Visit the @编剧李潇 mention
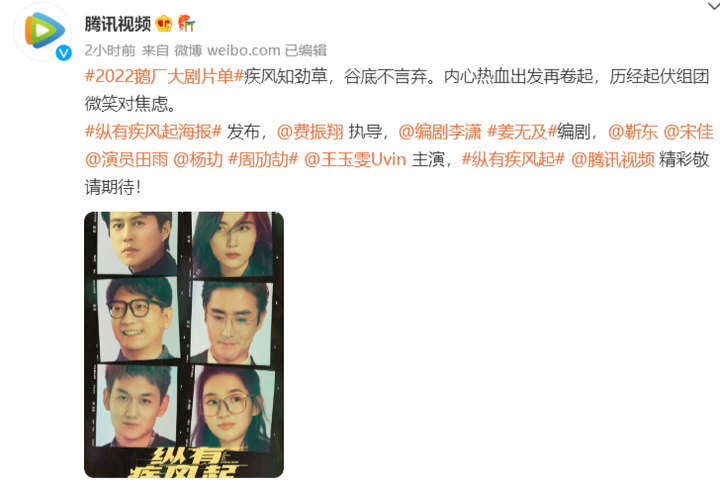This screenshot has height=489, width=720. [440, 132]
